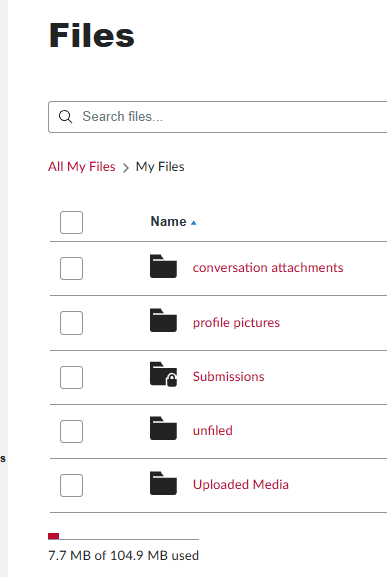Open the conversation attachments folder link
387x577 pixels.
point(268,268)
